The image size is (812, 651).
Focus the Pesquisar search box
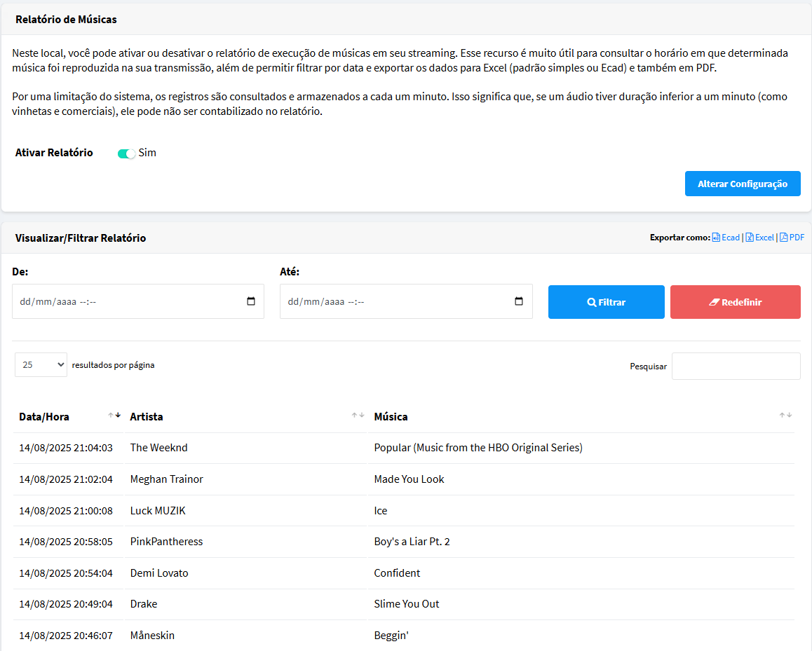[736, 366]
